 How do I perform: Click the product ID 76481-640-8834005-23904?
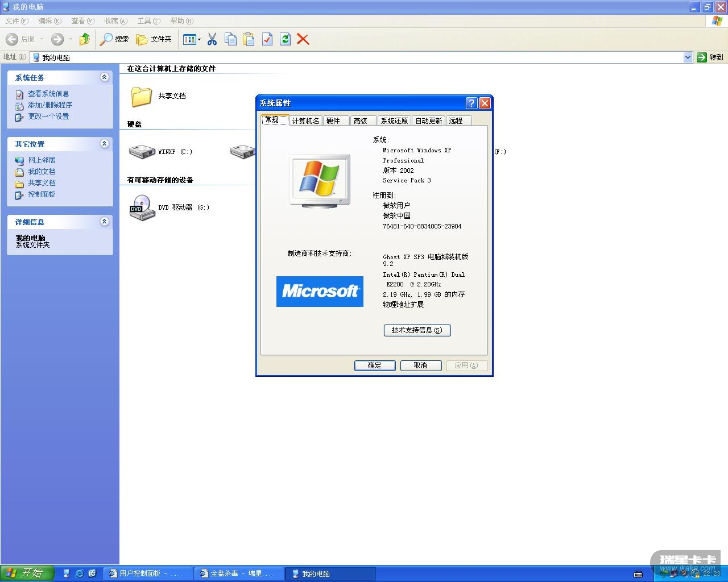[x=422, y=226]
